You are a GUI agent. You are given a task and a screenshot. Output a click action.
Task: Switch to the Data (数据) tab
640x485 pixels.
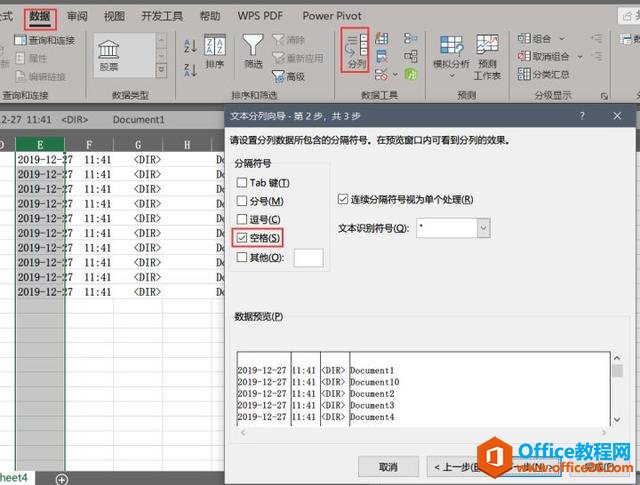40,16
